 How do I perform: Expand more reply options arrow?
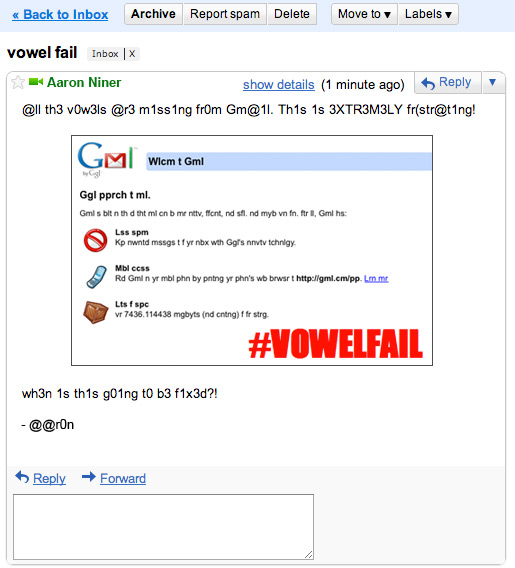[493, 82]
